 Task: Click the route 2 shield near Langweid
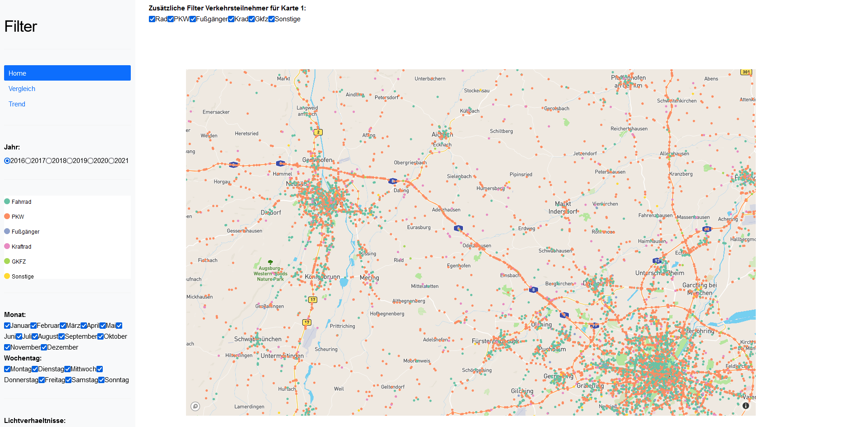pyautogui.click(x=318, y=132)
